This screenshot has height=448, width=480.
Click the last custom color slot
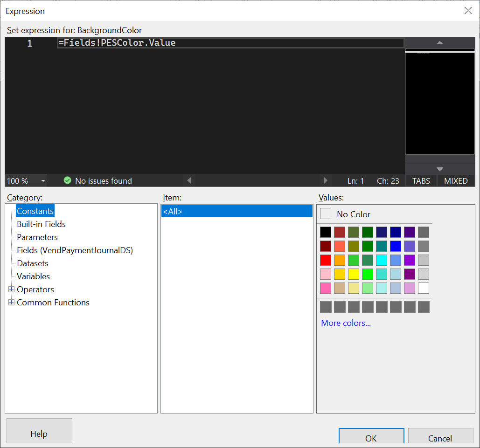(x=424, y=307)
